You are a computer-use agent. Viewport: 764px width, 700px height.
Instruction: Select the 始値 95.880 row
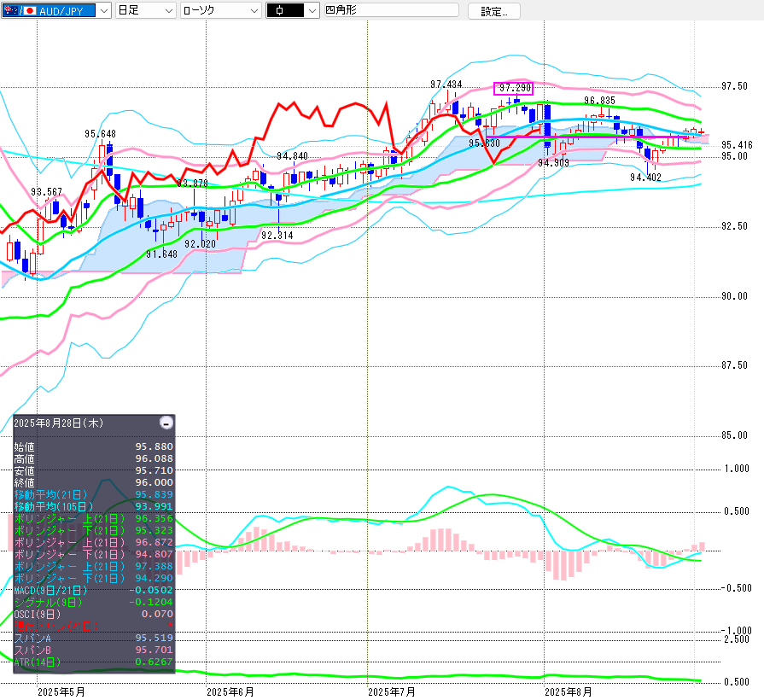94,446
